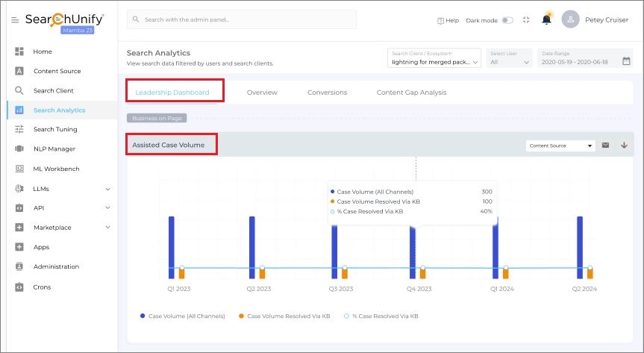Click the email chart envelope icon
644x353 pixels.
(x=606, y=146)
